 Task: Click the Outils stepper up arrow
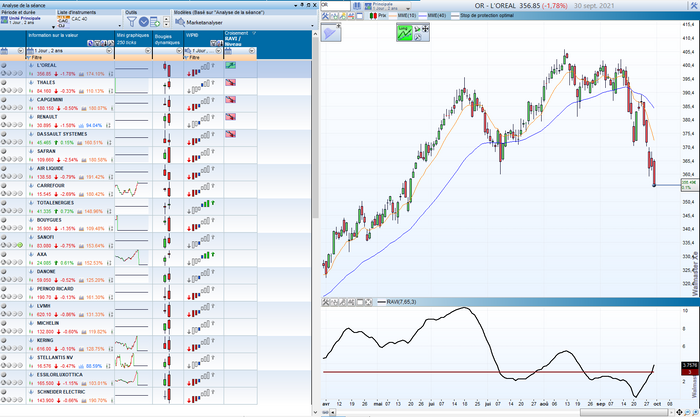click(x=166, y=19)
